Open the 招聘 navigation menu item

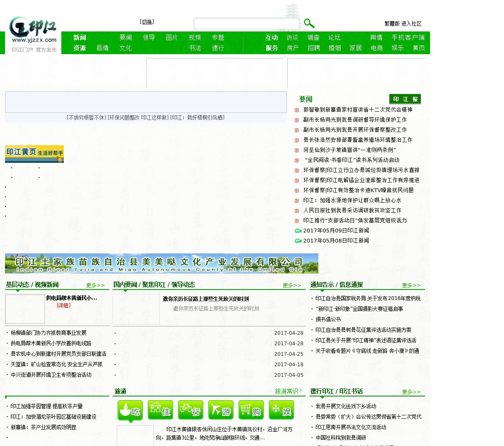[313, 48]
